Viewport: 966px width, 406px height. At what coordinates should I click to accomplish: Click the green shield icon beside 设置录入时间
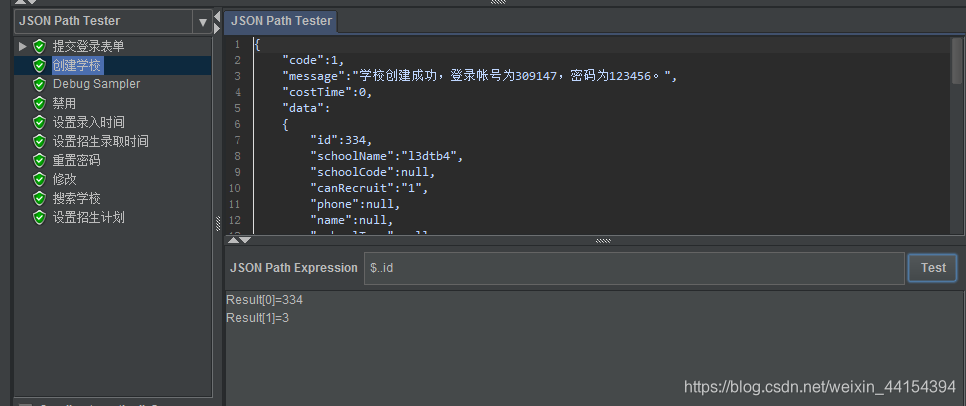click(x=39, y=123)
